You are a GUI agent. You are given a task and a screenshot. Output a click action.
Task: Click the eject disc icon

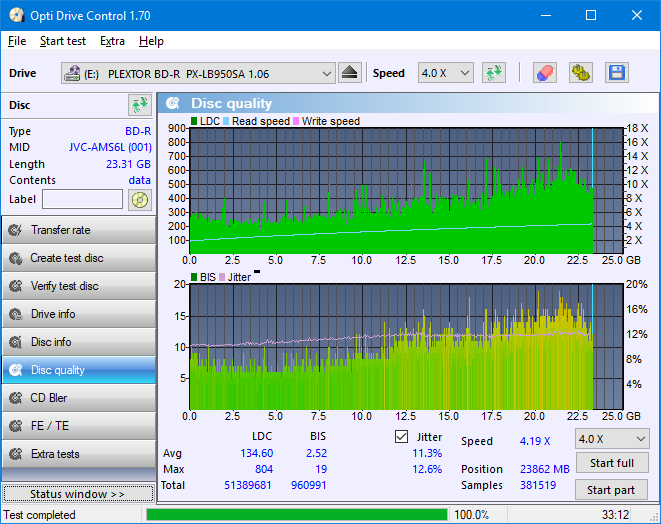coord(349,73)
